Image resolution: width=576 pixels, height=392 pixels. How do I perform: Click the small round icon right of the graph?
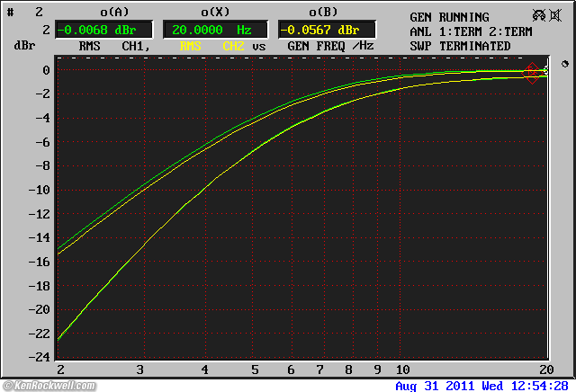point(565,64)
